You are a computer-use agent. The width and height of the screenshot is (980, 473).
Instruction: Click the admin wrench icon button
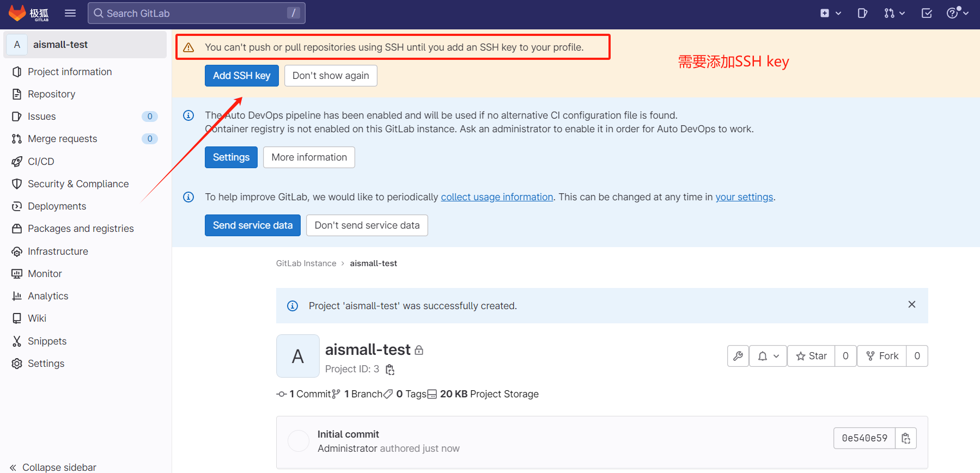738,356
